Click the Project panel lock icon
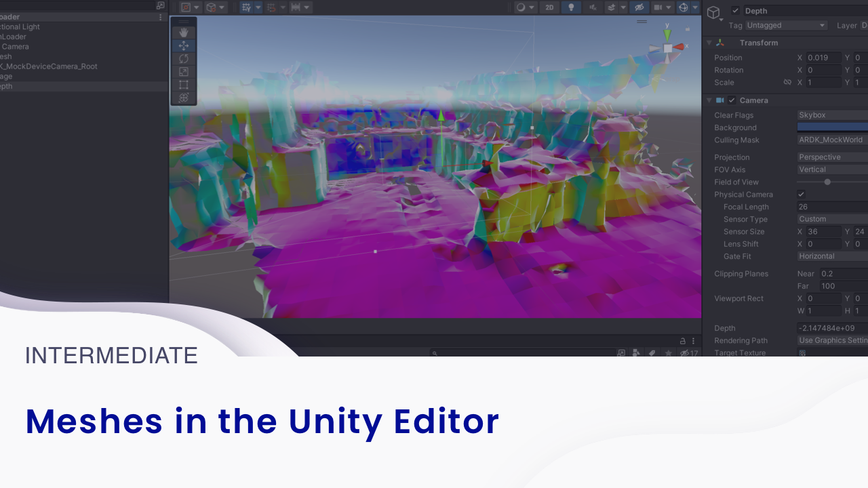 coord(683,341)
